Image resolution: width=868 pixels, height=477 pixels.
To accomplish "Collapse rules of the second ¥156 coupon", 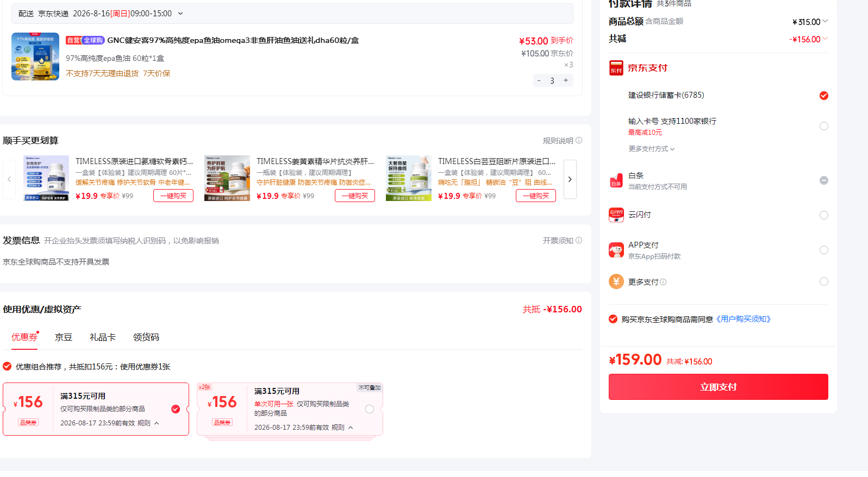I will [x=351, y=428].
